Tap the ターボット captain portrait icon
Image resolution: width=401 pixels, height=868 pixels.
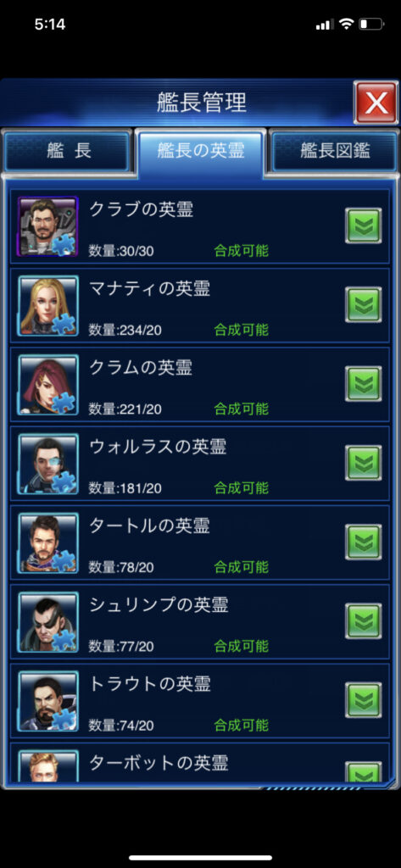pos(48,765)
